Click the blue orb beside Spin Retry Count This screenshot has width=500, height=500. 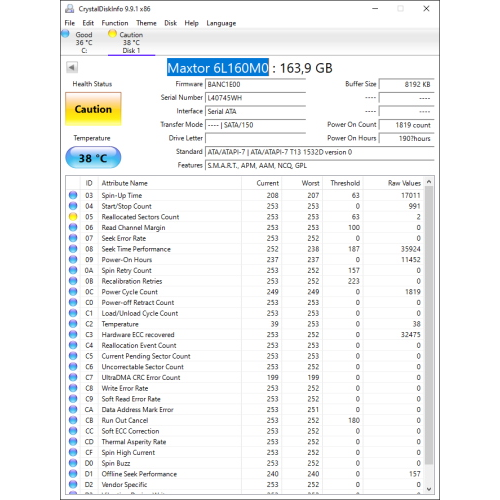73,270
